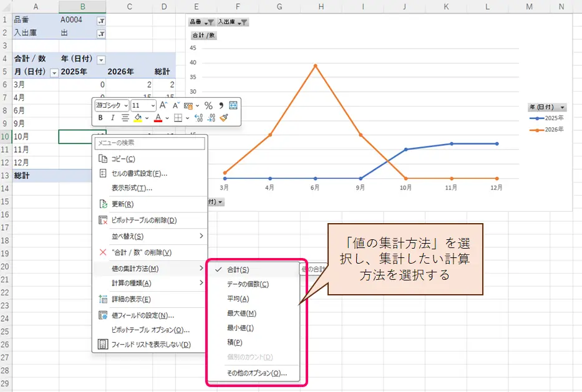Click the borders grid icon
The image size is (582, 392).
[x=178, y=118]
